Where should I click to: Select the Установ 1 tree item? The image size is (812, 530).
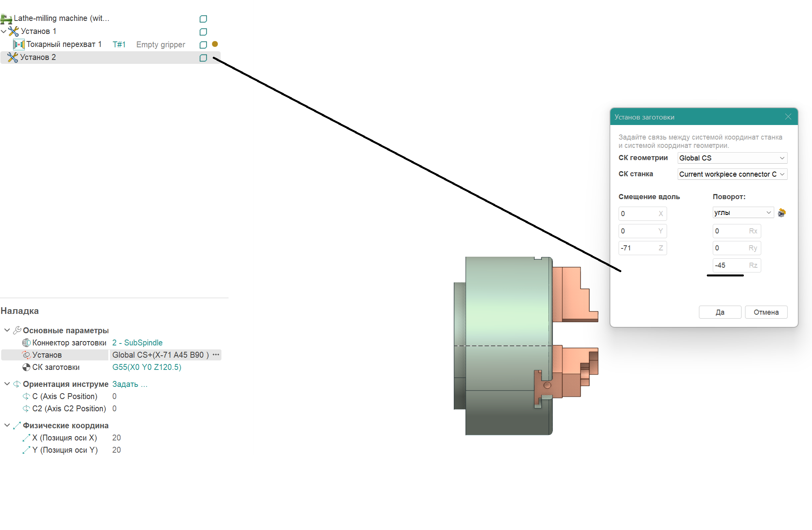pos(38,31)
